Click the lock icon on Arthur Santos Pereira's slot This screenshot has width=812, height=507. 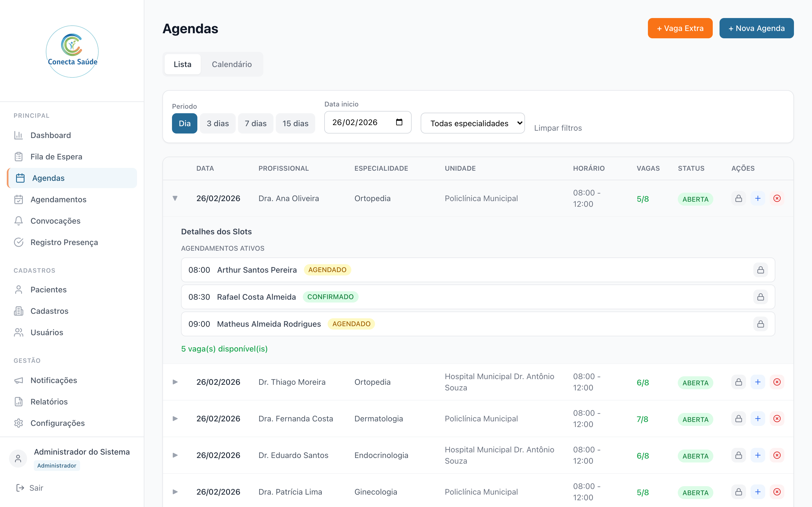[x=760, y=270]
